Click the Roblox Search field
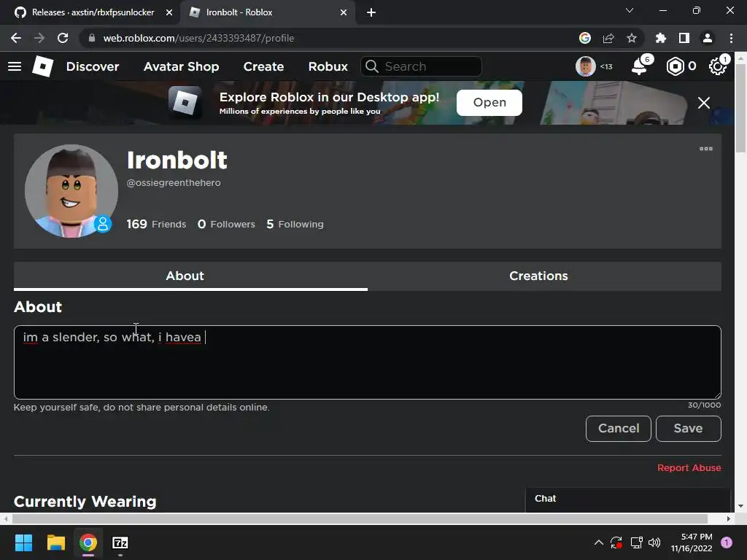Screen dimensions: 747x560 tap(421, 66)
